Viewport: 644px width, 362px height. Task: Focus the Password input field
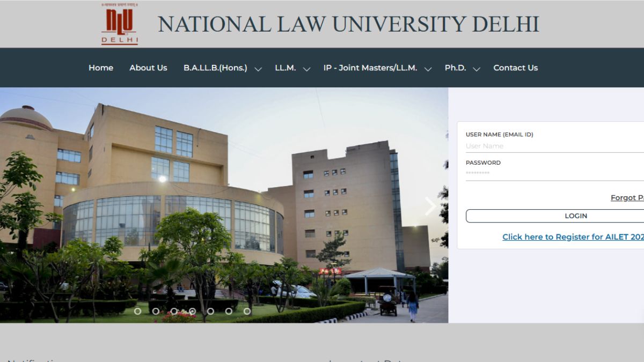click(555, 174)
